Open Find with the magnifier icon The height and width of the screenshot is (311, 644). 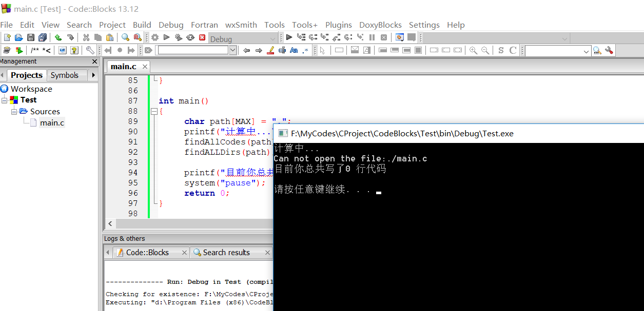click(x=125, y=37)
